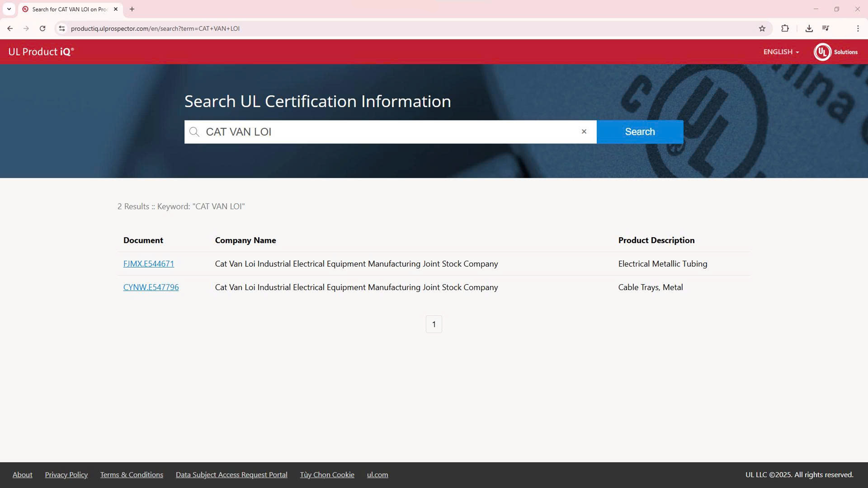Restore down the browser window
This screenshot has width=868, height=488.
pos(837,9)
